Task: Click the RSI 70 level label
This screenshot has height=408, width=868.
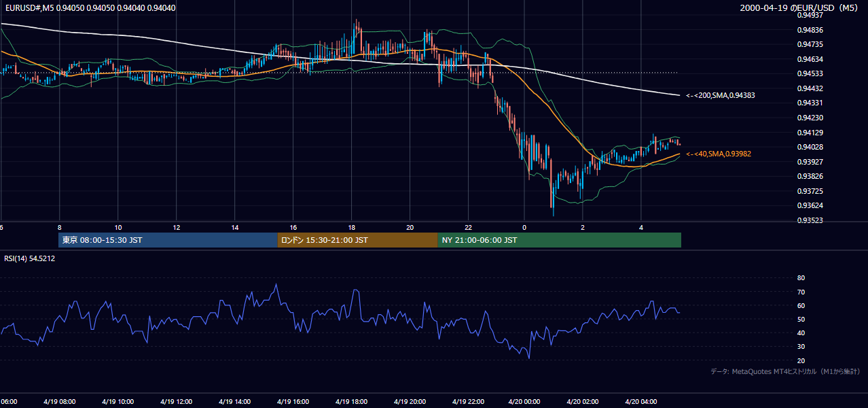Action: pyautogui.click(x=801, y=292)
